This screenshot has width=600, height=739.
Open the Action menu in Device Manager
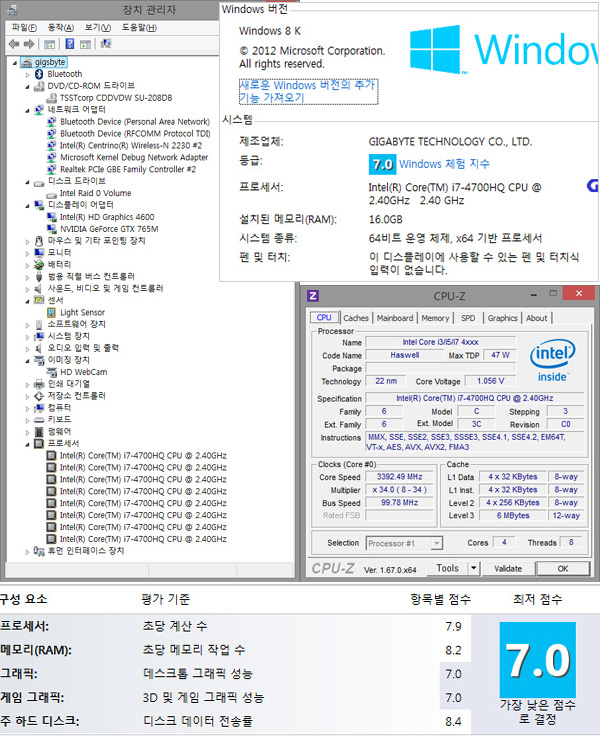click(61, 28)
